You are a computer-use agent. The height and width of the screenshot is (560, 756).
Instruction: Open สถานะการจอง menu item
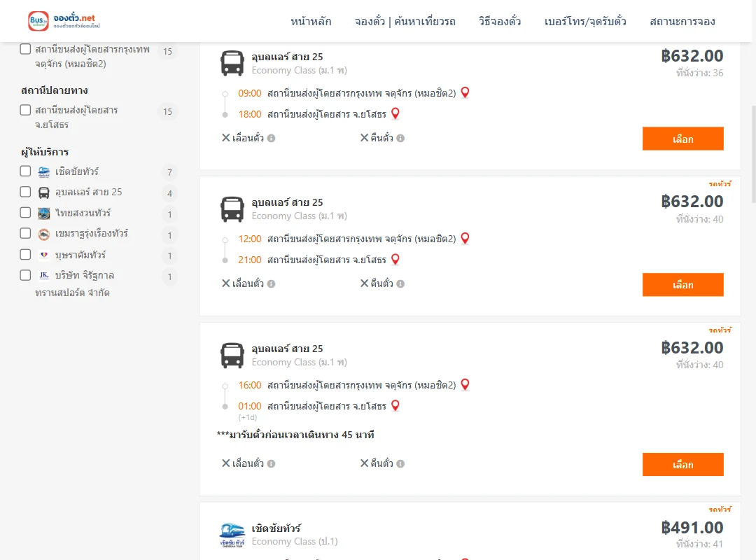[682, 22]
